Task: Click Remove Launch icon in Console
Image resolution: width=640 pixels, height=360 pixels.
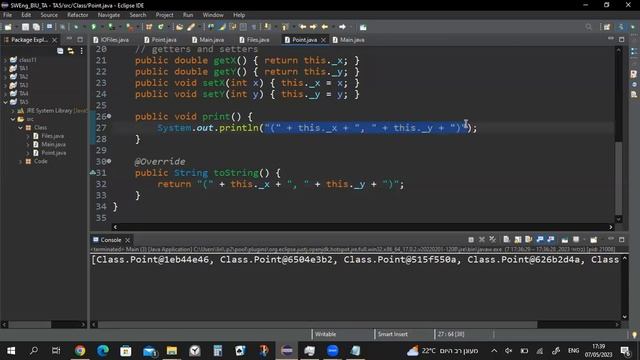Action: (x=482, y=240)
